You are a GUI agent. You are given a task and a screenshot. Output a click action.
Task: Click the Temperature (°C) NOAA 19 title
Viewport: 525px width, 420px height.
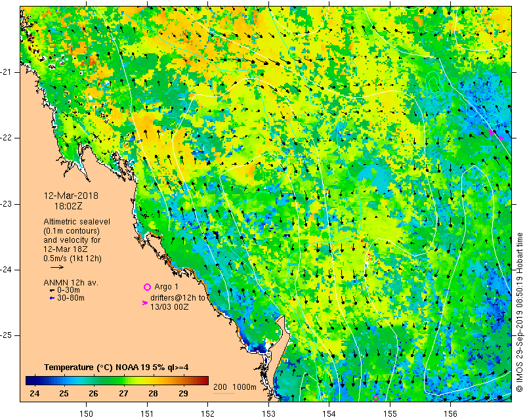pyautogui.click(x=116, y=367)
